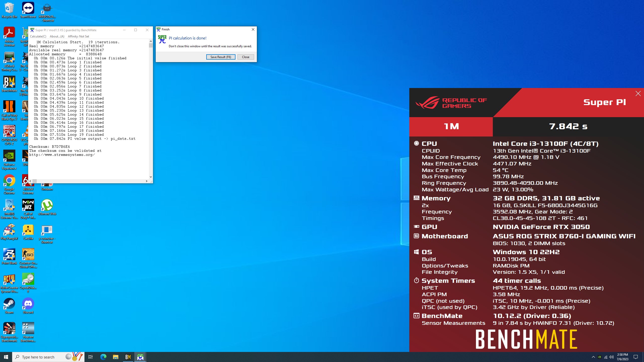Switch to BenchMate taskbar button

click(128, 357)
